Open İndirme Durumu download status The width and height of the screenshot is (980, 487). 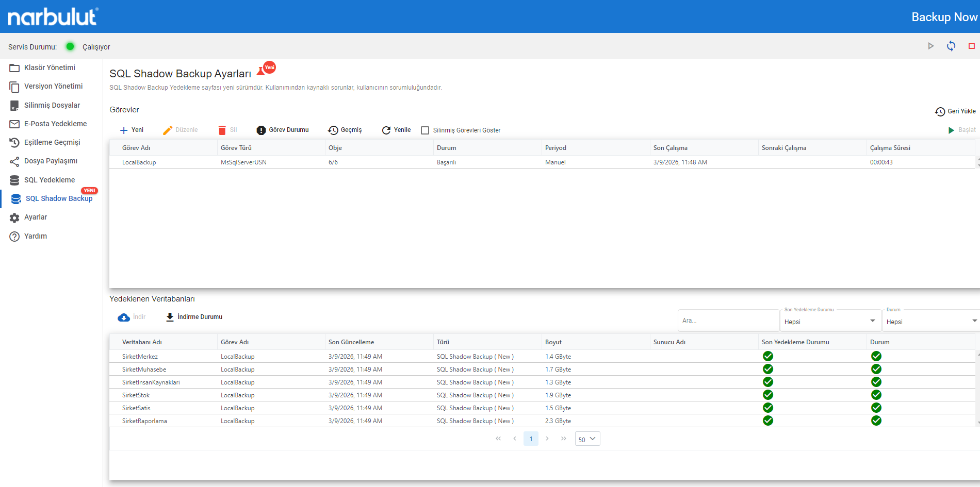[x=194, y=317]
